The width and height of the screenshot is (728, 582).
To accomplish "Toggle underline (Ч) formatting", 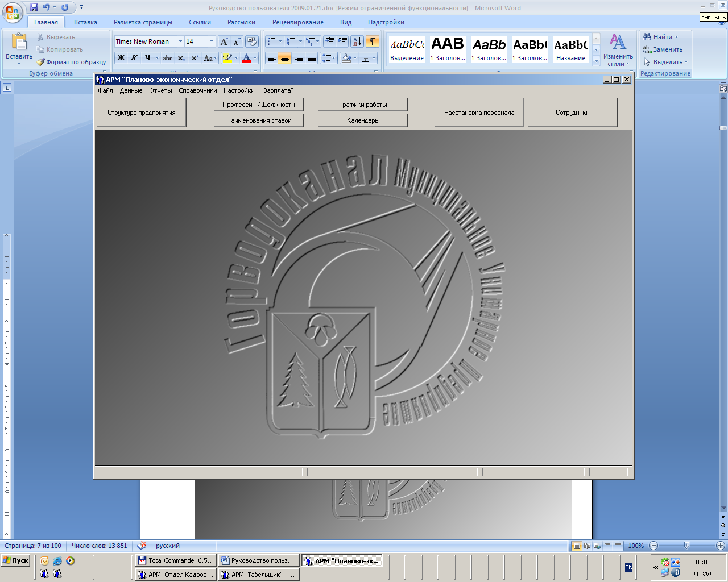I will click(x=148, y=58).
